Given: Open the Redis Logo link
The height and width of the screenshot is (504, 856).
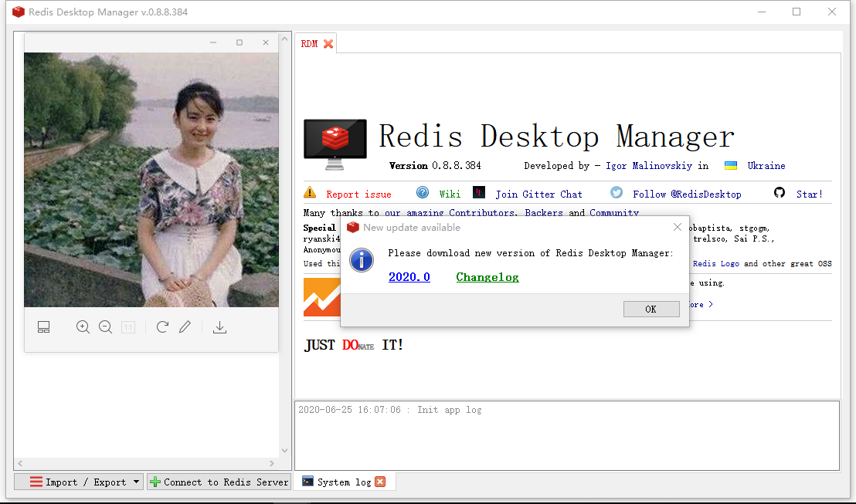Looking at the screenshot, I should coord(715,263).
